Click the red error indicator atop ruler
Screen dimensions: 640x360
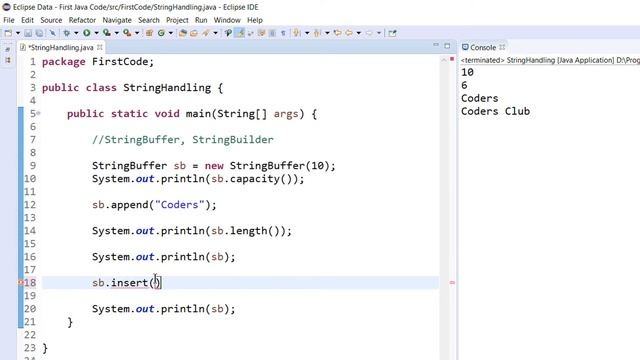pos(452,59)
